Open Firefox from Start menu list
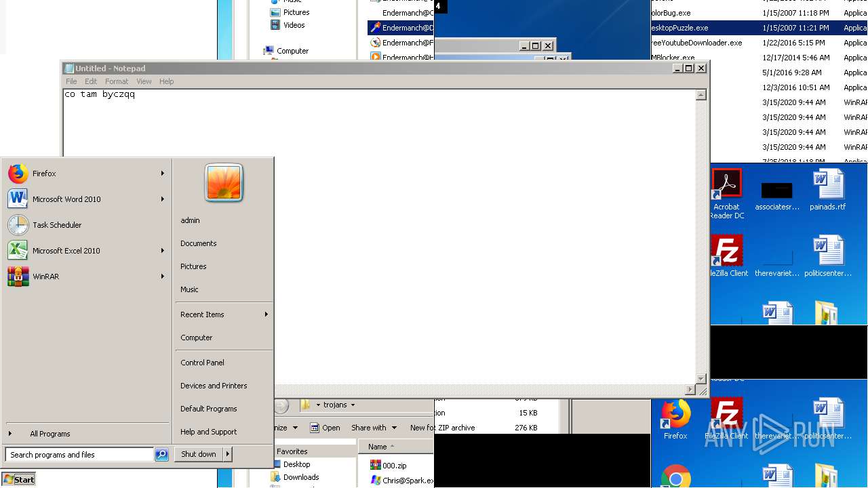 point(86,174)
